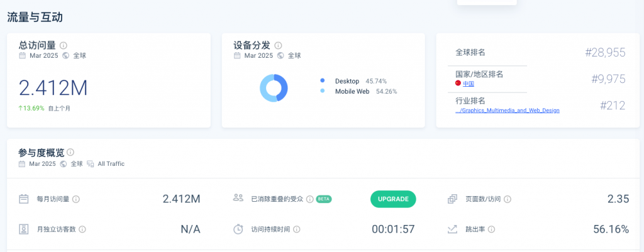
Task: Click info icon beside 已消除重叠的受众
Action: tap(309, 199)
